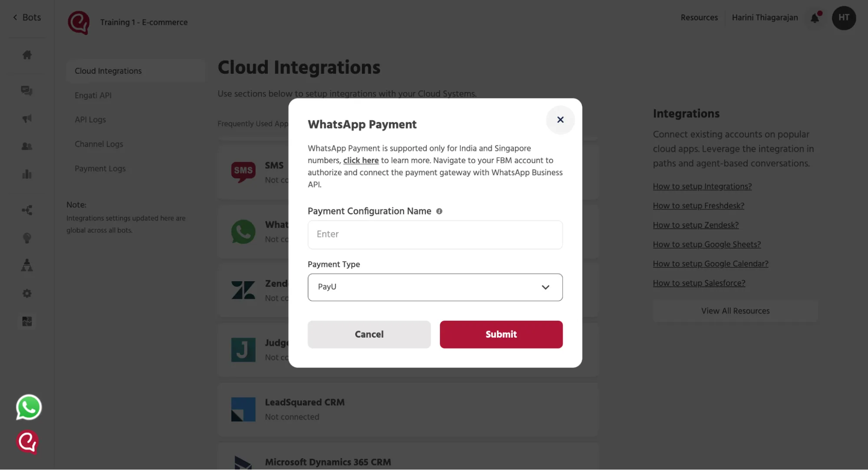The width and height of the screenshot is (868, 470).
Task: Select Payment Logs in the side menu
Action: click(100, 168)
